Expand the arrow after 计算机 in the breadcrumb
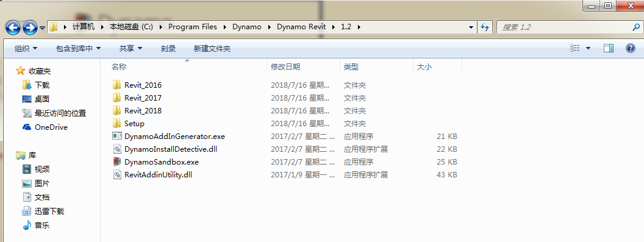The height and width of the screenshot is (242, 644). (102, 27)
